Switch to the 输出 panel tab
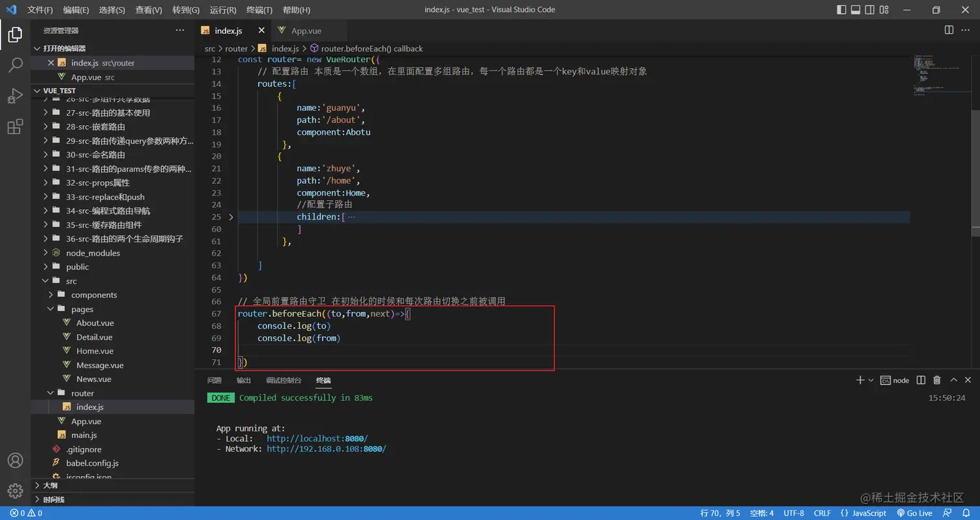Viewport: 980px width, 520px height. [244, 380]
